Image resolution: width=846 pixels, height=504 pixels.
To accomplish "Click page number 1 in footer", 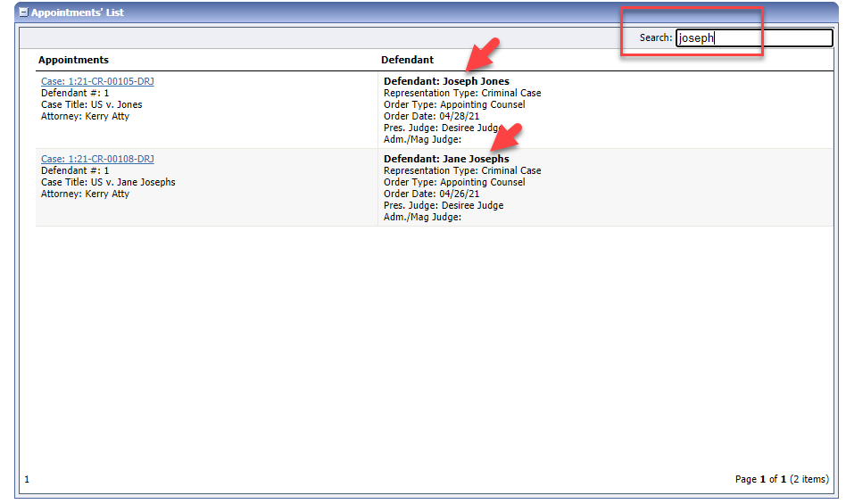I will click(27, 479).
